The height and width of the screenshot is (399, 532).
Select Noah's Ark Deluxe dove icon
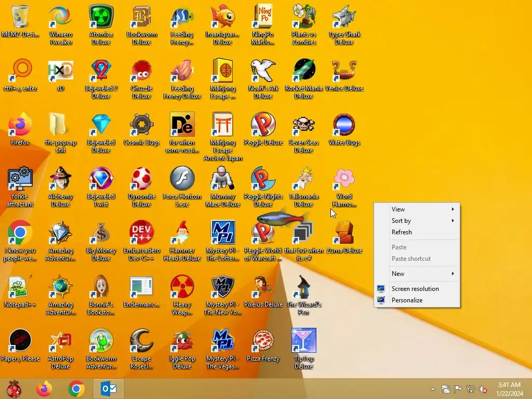point(263,70)
